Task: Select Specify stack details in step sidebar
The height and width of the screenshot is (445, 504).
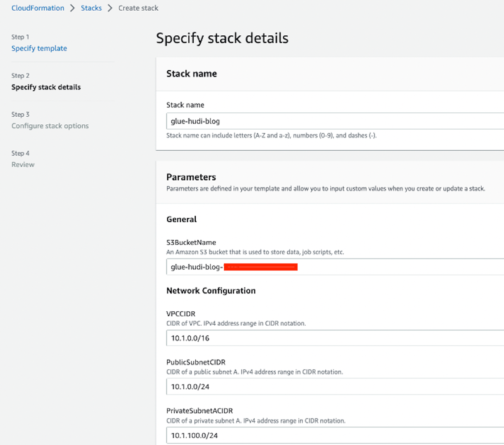Action: (46, 87)
